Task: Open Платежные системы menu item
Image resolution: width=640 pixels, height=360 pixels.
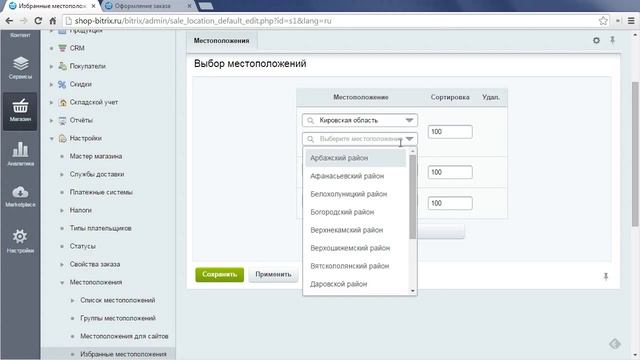Action: 101,192
